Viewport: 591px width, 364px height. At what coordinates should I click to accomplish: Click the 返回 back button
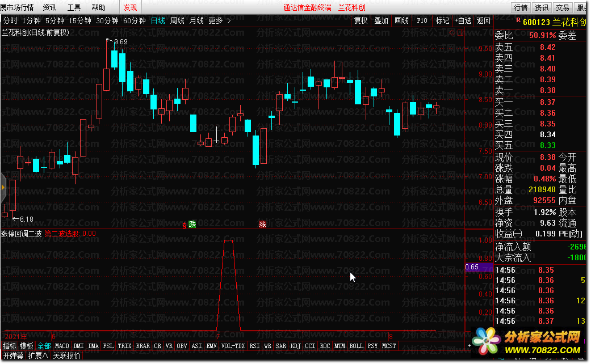click(483, 21)
